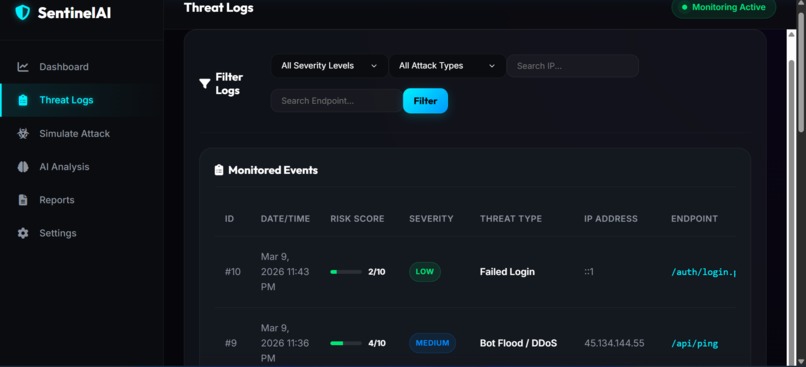Click the Simulate Attack biohazard icon
The width and height of the screenshot is (806, 367).
[x=23, y=134]
